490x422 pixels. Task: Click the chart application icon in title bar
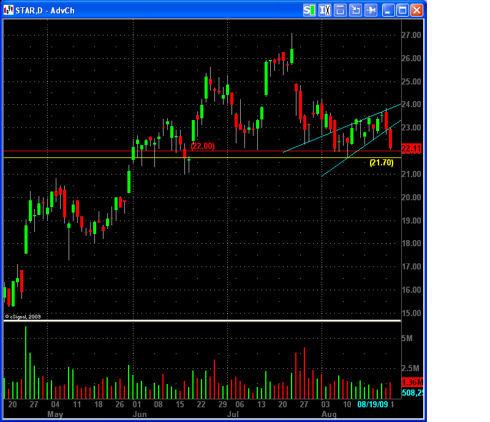(8, 10)
